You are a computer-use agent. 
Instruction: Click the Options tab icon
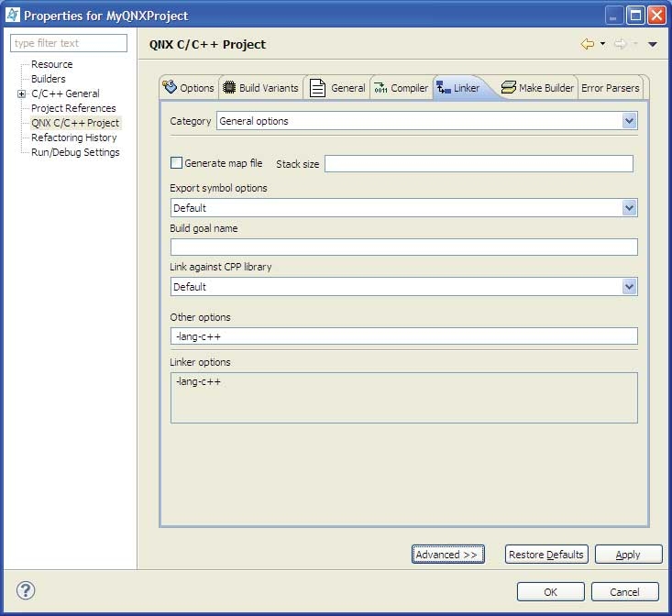pos(170,88)
